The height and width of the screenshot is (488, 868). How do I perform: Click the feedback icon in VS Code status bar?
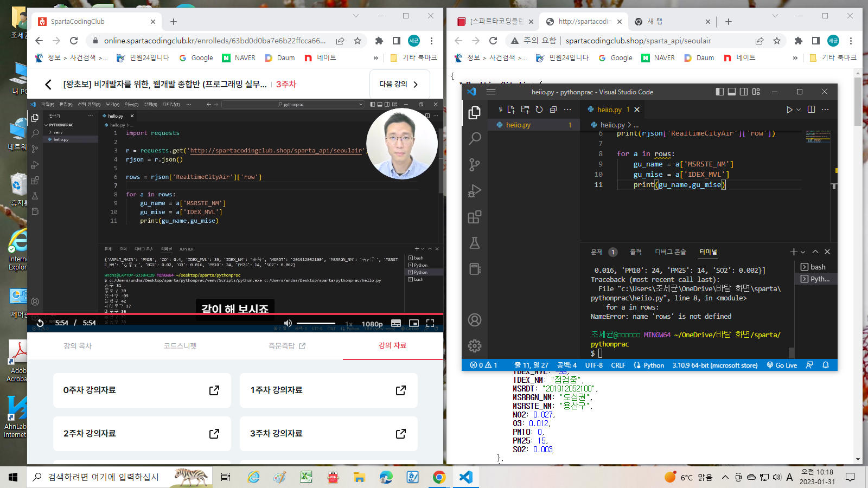point(809,365)
